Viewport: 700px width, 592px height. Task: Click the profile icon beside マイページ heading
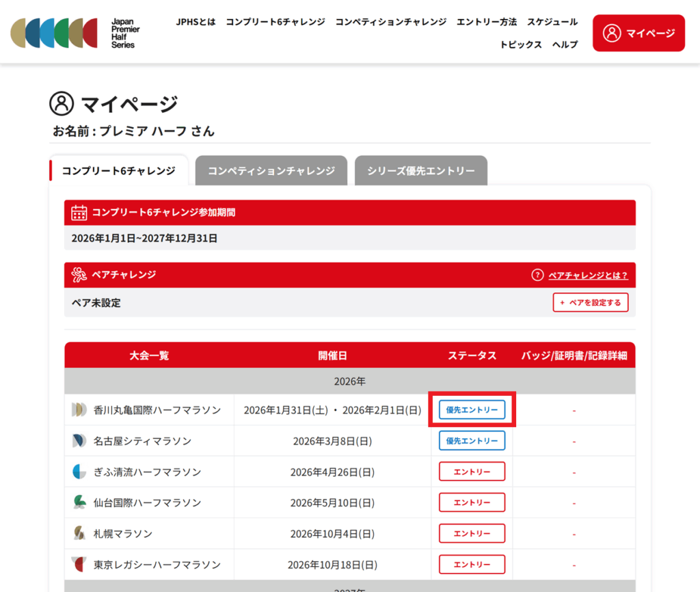61,104
